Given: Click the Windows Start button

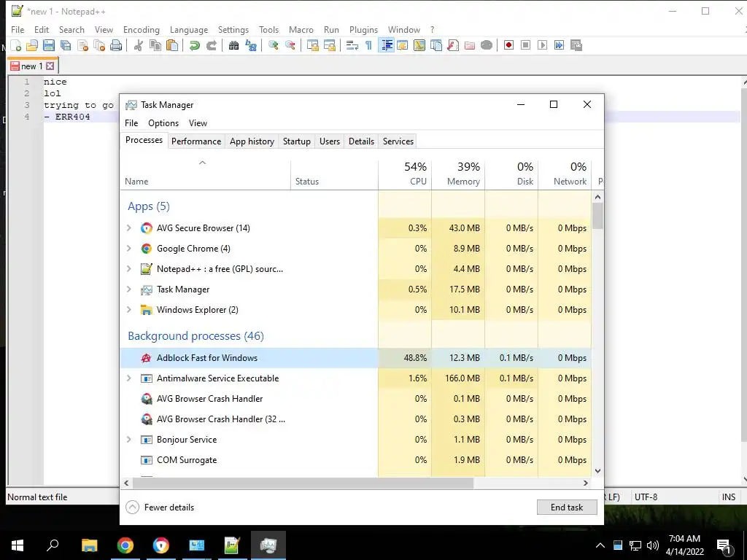Looking at the screenshot, I should pyautogui.click(x=18, y=545).
